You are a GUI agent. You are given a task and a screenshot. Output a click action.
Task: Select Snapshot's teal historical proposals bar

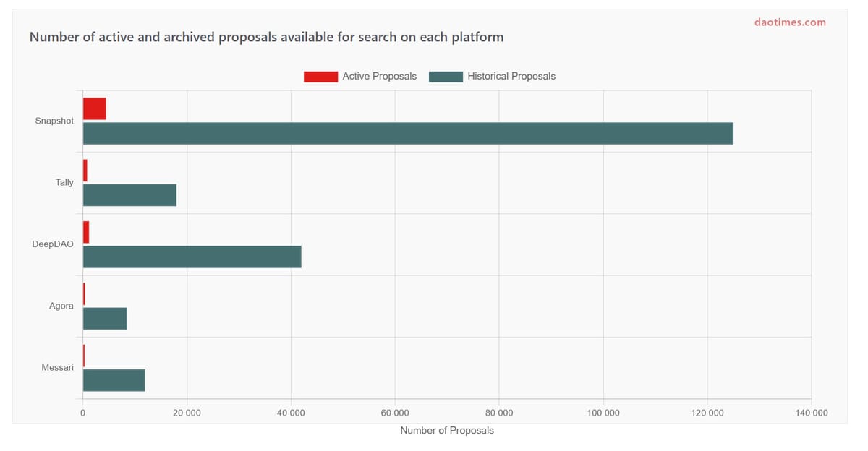click(x=408, y=134)
